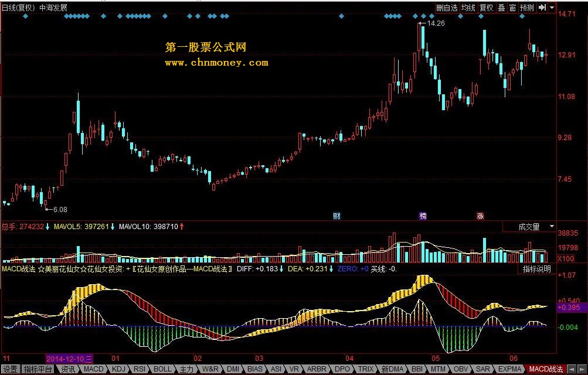Select the ASI indicator tab

point(276,369)
